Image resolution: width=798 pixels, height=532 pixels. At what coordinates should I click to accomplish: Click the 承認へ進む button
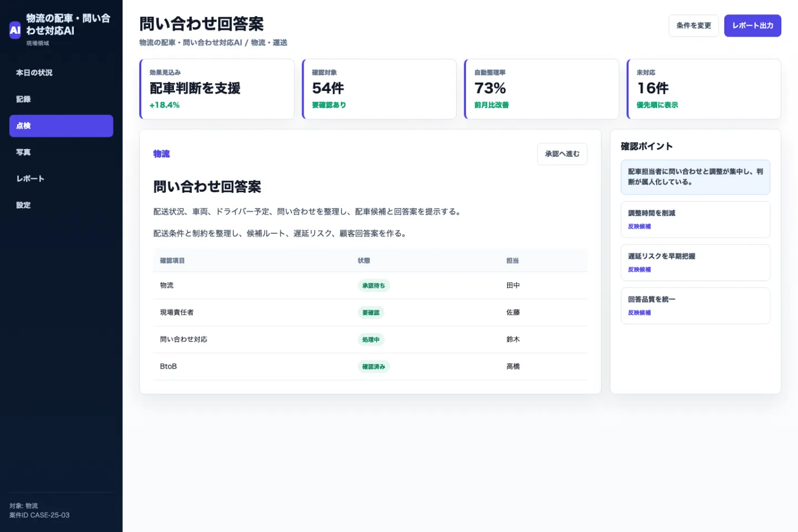pos(562,154)
